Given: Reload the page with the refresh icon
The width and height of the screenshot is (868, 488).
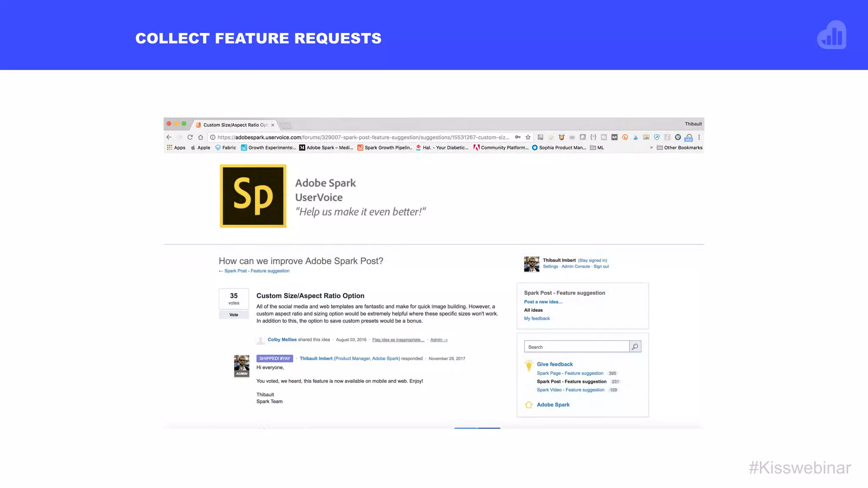Looking at the screenshot, I should [190, 137].
